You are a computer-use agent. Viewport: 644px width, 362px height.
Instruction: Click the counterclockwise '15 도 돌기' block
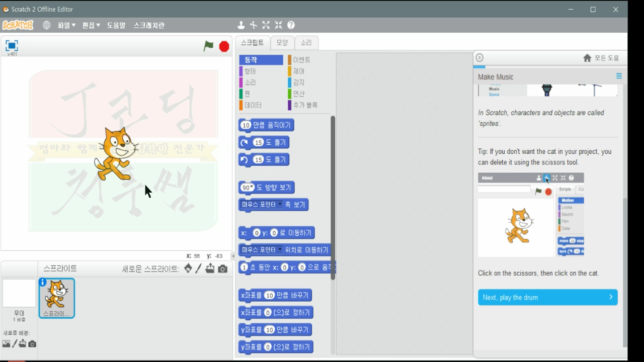tap(264, 160)
